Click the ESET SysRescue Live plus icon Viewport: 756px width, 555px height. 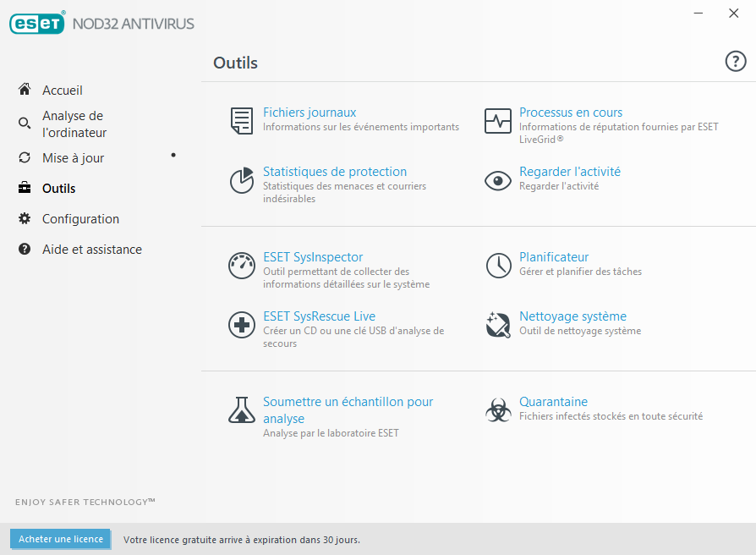pos(242,325)
